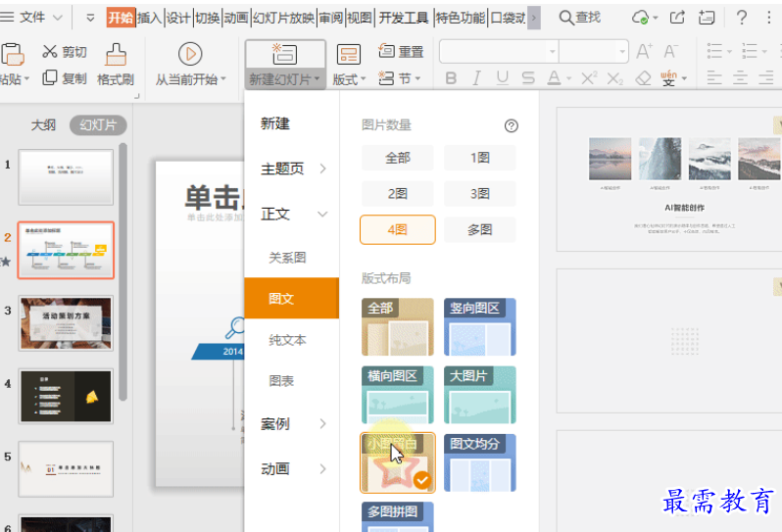The width and height of the screenshot is (782, 532).
Task: Switch to the 切换 ribbon tab
Action: [x=208, y=18]
